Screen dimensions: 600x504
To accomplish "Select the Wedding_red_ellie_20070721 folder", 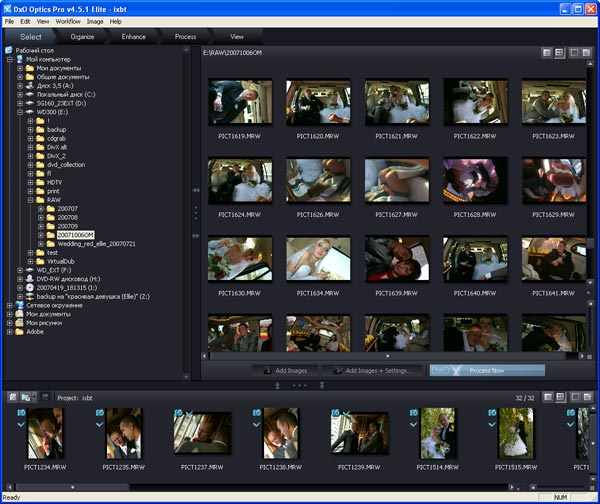I will 96,244.
